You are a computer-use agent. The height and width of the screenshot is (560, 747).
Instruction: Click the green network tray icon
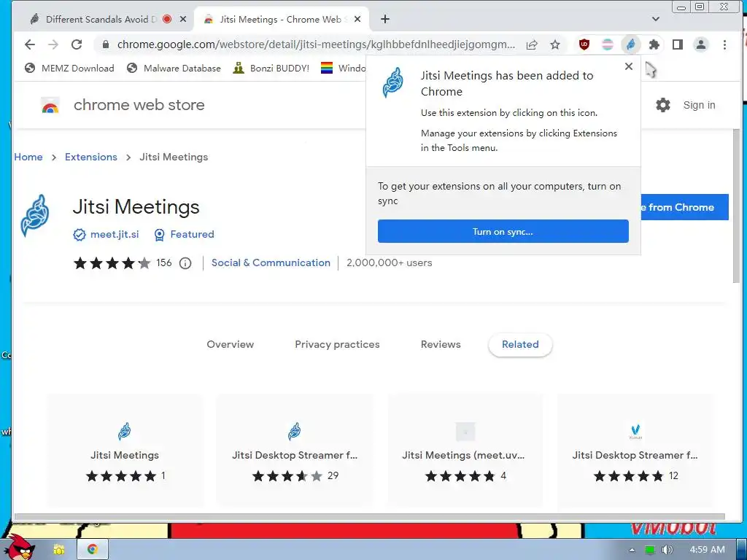pyautogui.click(x=649, y=550)
